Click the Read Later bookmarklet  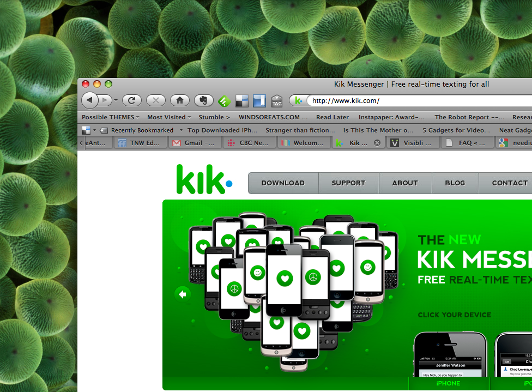point(332,117)
